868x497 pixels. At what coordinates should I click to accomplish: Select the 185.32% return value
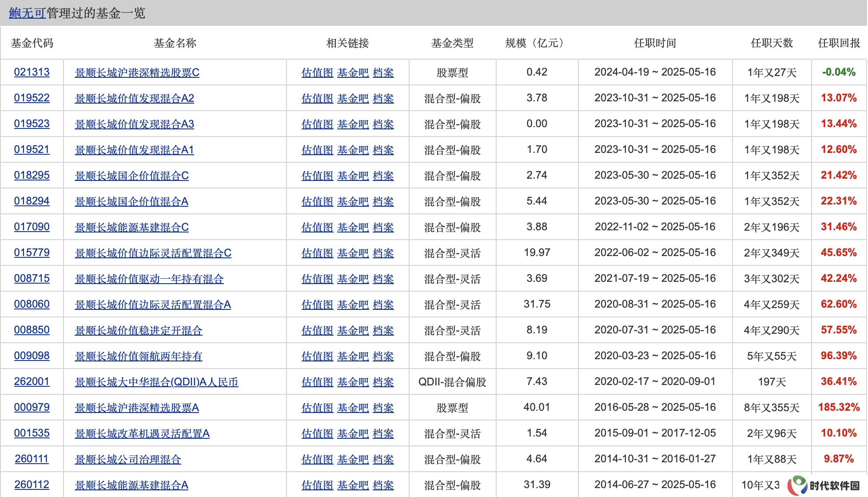(839, 407)
